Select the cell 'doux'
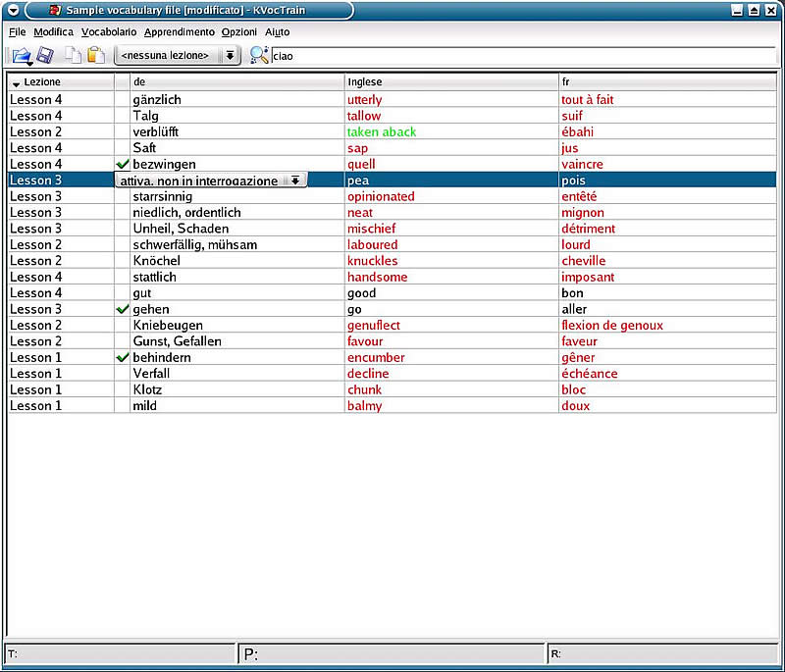 coord(667,406)
